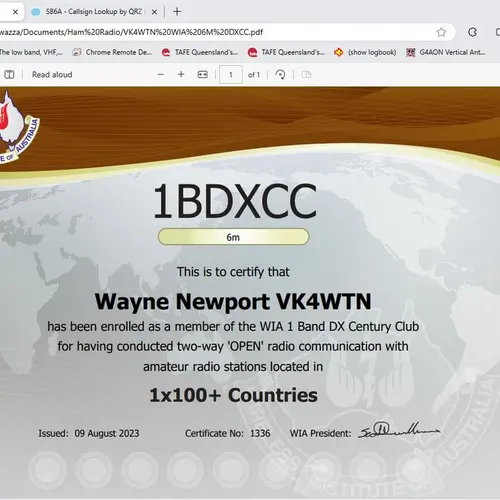Click Read aloud in PDF toolbar
This screenshot has height=500, width=500.
(x=52, y=75)
